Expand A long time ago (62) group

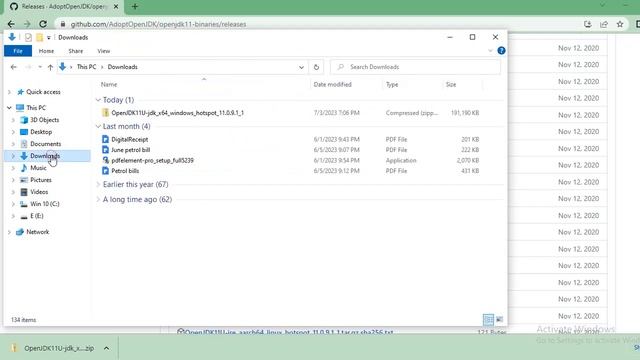[x=98, y=200]
